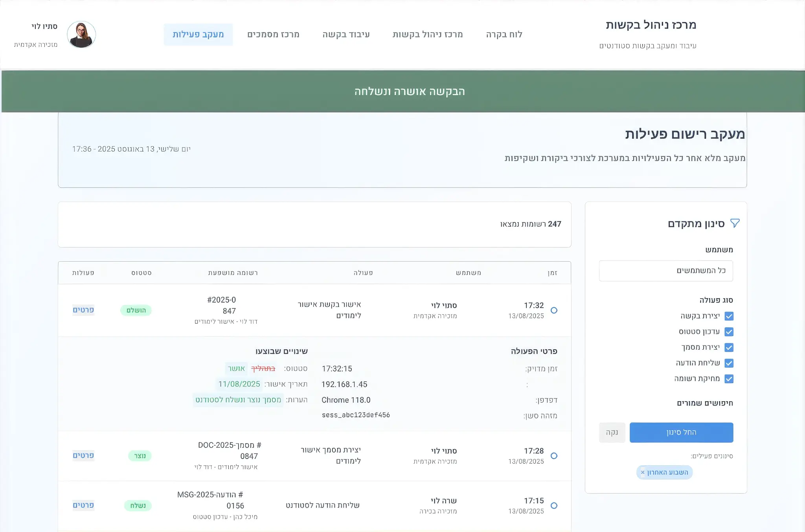The height and width of the screenshot is (532, 805).
Task: Open פרטים link for the 17:15 entry
Action: coord(83,505)
